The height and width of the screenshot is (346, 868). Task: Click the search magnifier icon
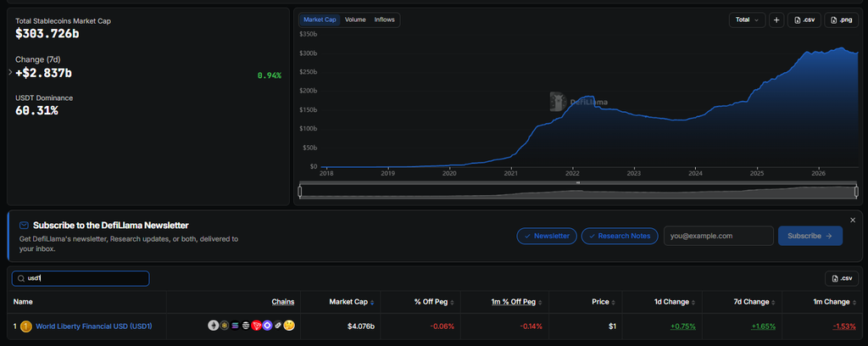(x=21, y=278)
